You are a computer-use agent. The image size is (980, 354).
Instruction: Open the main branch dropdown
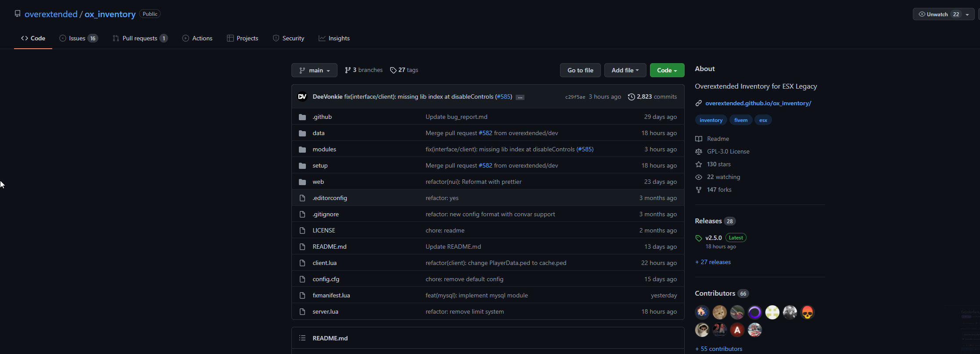[314, 70]
